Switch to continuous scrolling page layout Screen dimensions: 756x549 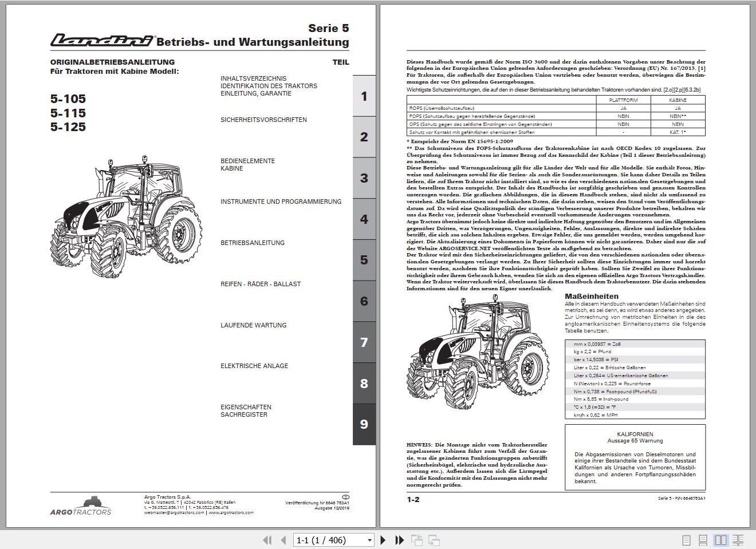point(704,540)
